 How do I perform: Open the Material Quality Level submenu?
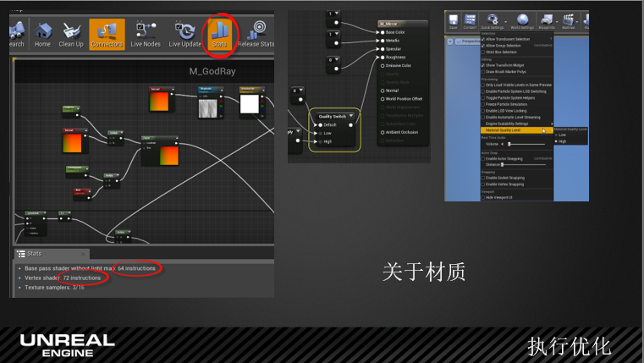(517, 130)
